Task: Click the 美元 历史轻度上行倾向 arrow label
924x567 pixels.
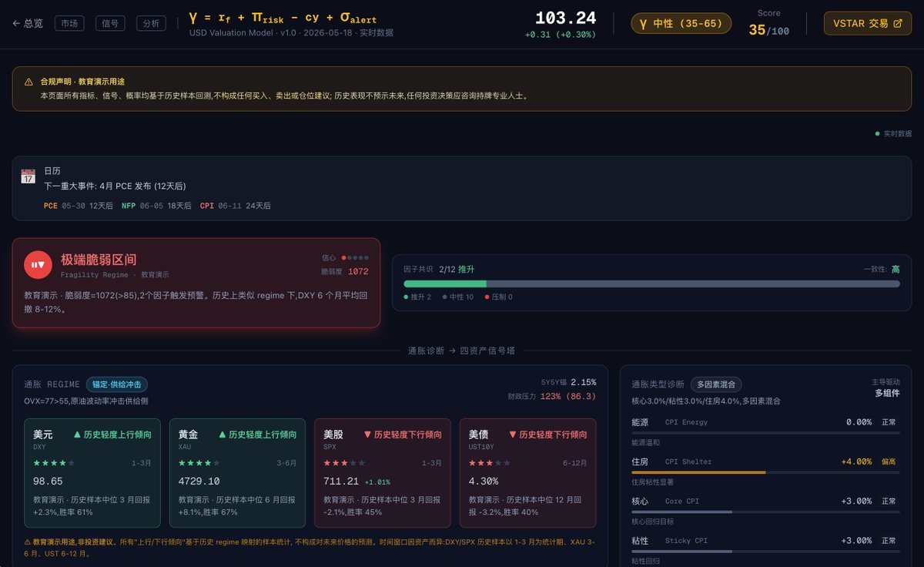Action: [x=112, y=434]
